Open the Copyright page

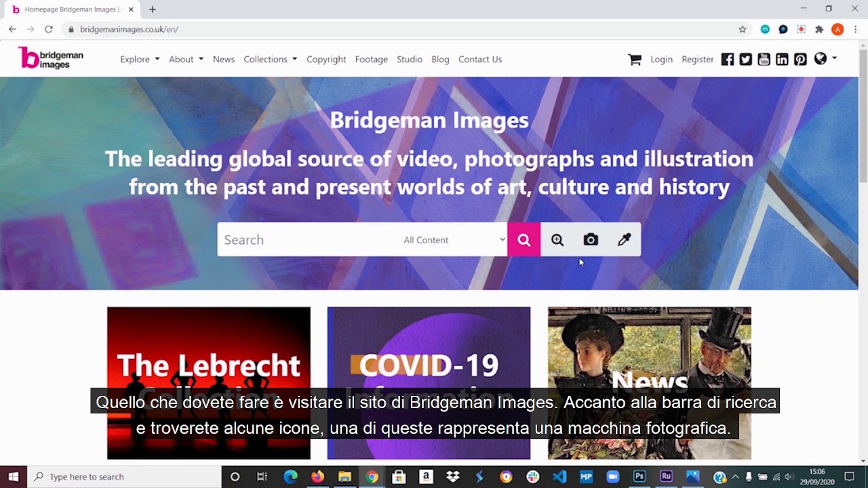326,59
